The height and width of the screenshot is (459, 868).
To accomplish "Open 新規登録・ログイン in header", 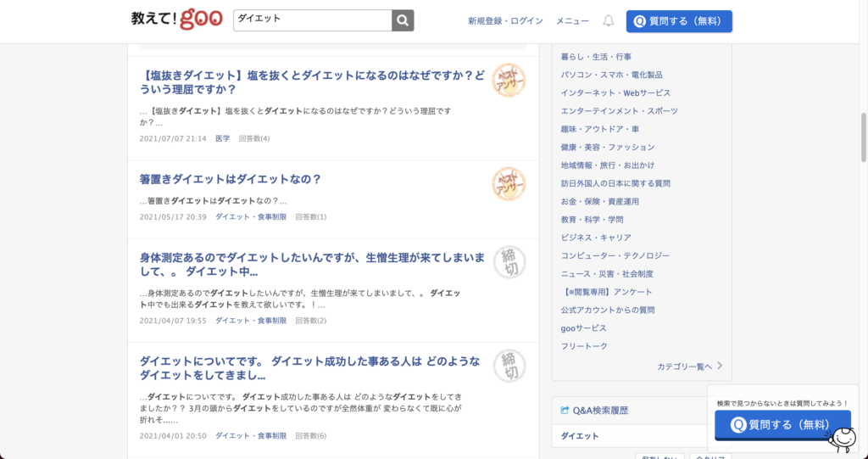I will point(505,20).
